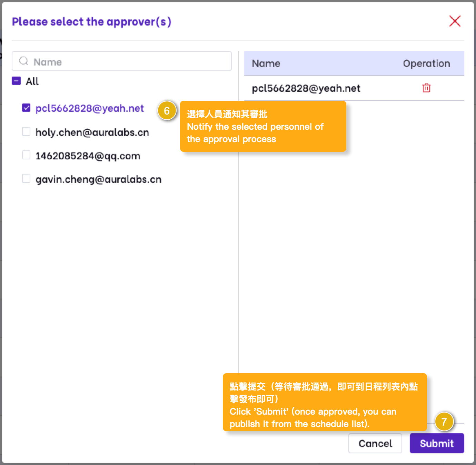
Task: Click the 'Click Submit' instruction tooltip
Action: click(324, 402)
